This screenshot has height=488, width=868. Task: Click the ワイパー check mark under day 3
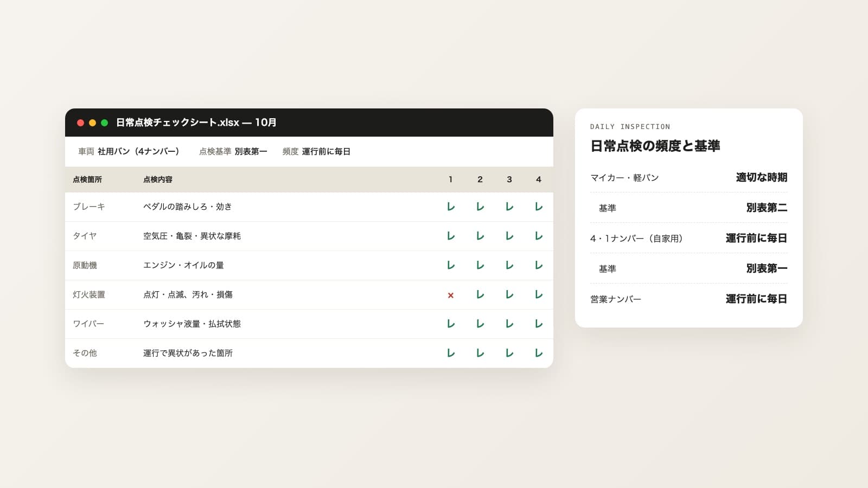pyautogui.click(x=509, y=324)
